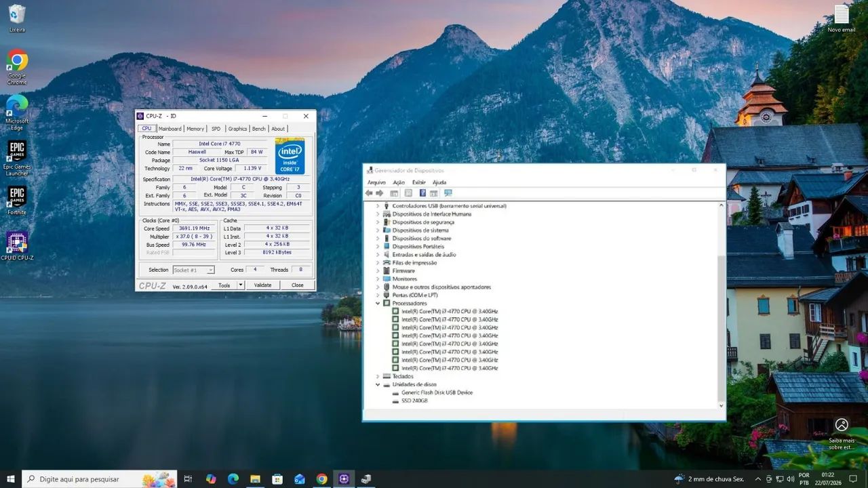Image resolution: width=868 pixels, height=488 pixels.
Task: Select SSD 240GB disk entry
Action: [414, 401]
